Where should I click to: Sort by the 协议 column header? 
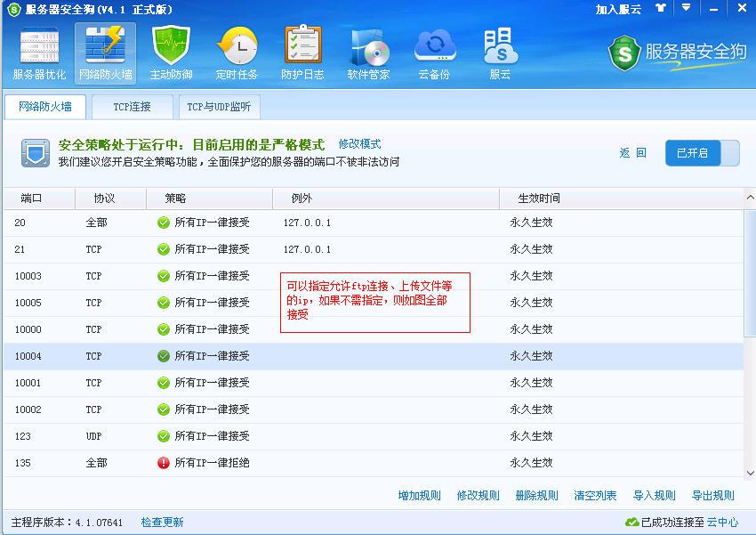110,199
